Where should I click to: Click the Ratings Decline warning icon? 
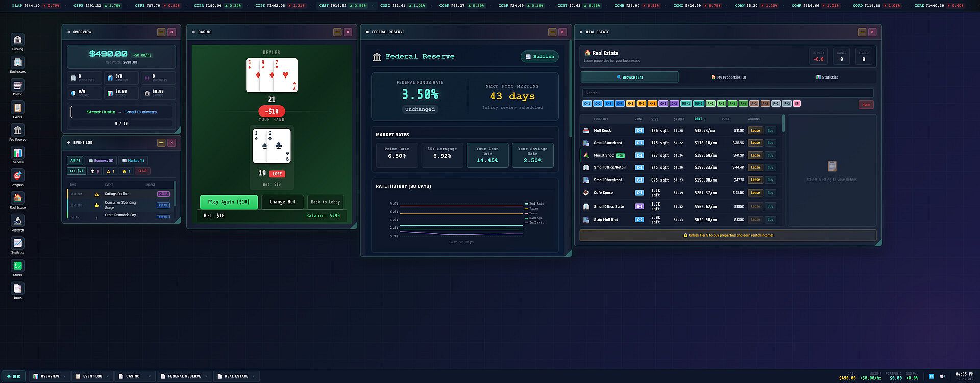coord(96,194)
